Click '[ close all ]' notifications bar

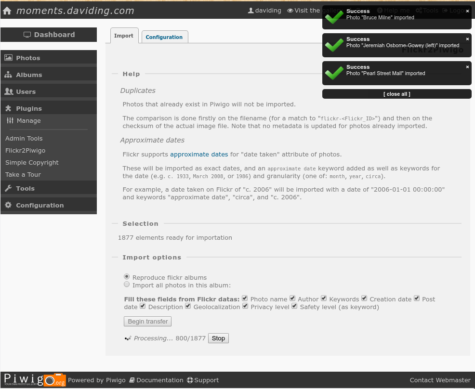tap(397, 94)
